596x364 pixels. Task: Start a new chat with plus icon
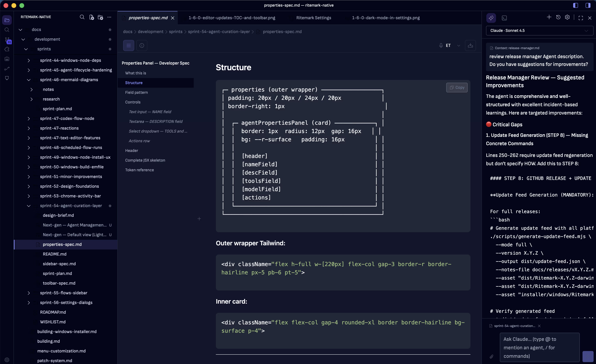tap(549, 17)
